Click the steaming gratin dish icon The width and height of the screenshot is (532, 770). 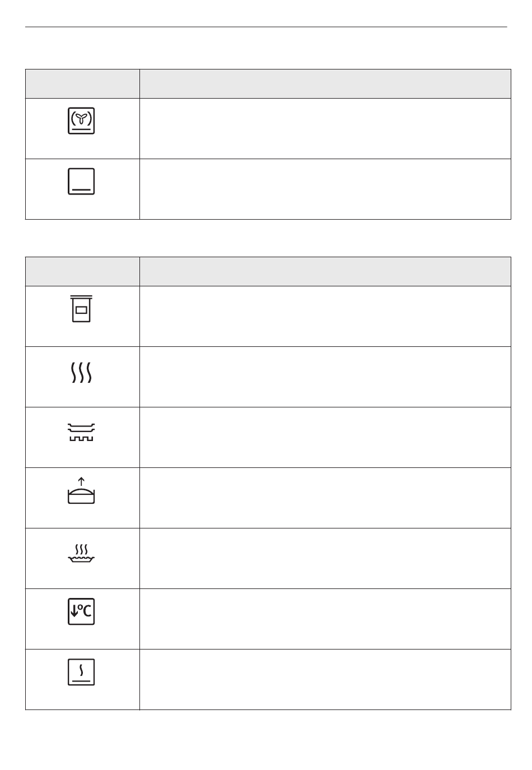click(x=82, y=553)
